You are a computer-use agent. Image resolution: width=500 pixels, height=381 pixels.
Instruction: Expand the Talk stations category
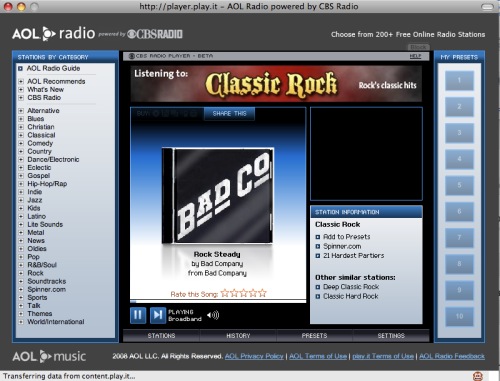point(21,306)
